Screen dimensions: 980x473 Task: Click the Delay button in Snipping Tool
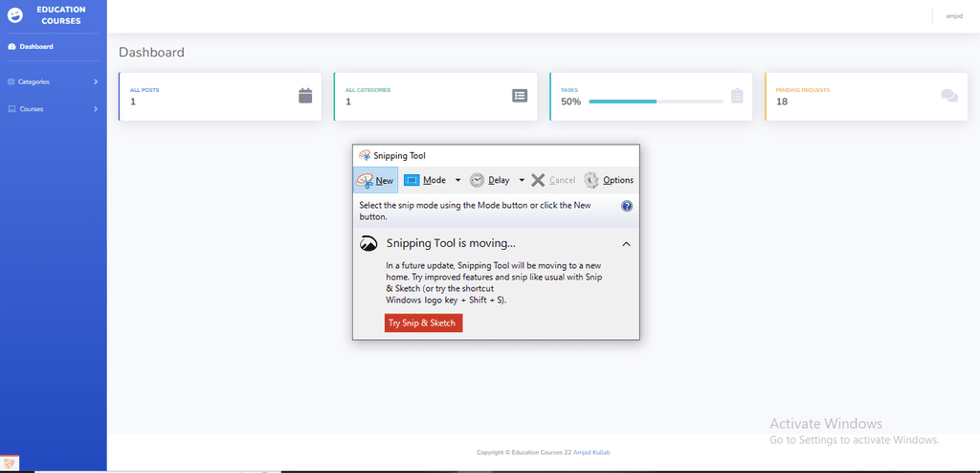pos(490,180)
